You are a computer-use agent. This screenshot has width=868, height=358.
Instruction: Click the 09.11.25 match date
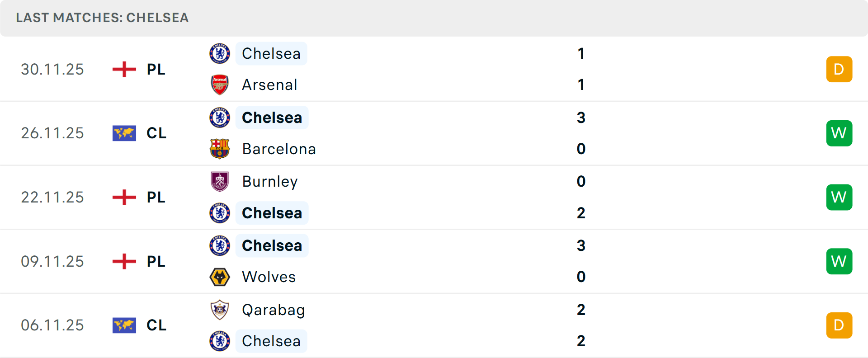(x=52, y=261)
